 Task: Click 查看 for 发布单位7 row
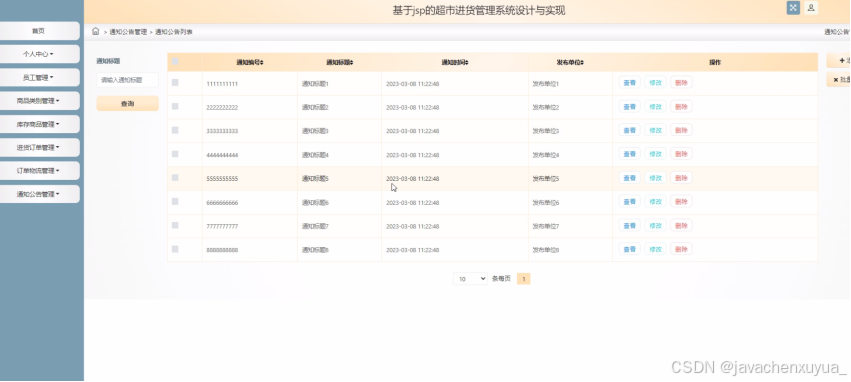(x=630, y=225)
